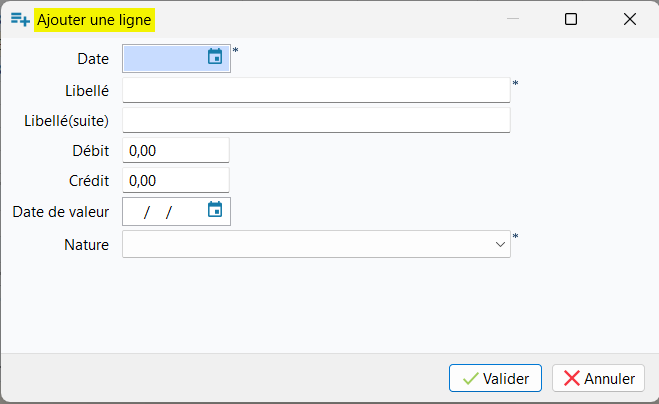This screenshot has height=404, width=659.
Task: Click the Débit amount field
Action: (176, 150)
